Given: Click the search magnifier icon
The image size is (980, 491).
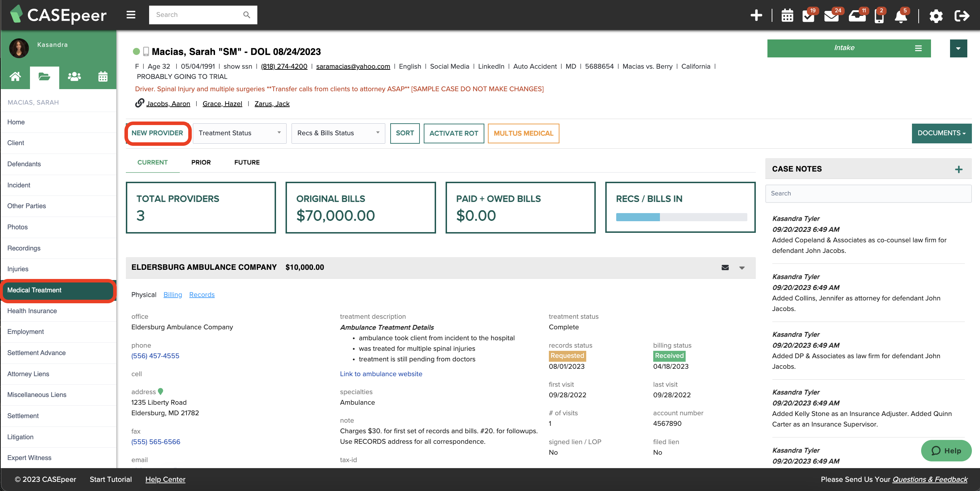Looking at the screenshot, I should [246, 15].
